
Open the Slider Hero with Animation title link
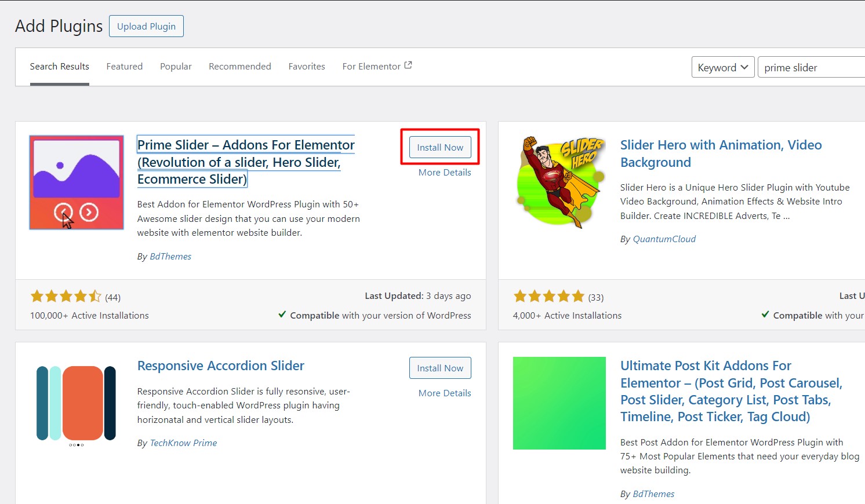click(x=721, y=154)
